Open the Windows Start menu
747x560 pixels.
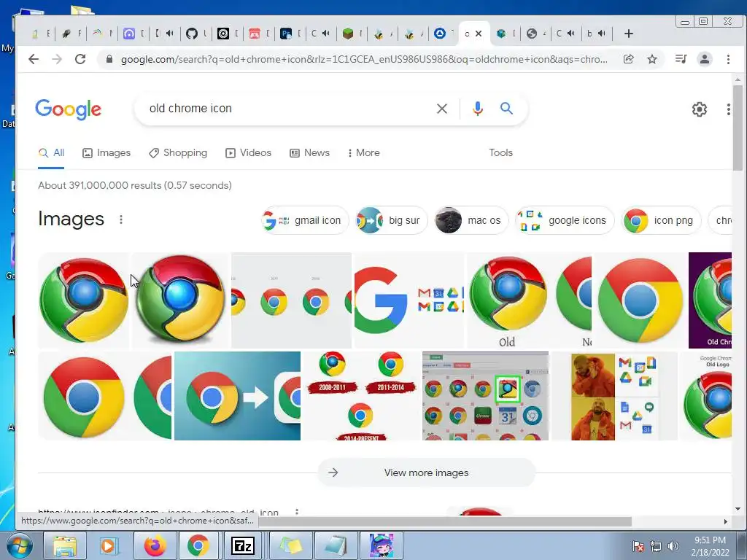19,545
